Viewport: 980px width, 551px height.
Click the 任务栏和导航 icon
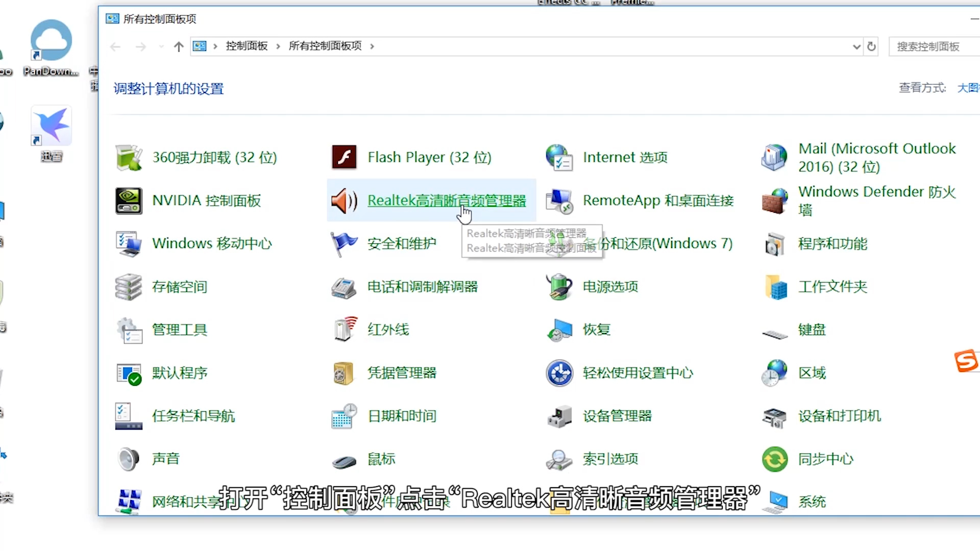(x=129, y=416)
